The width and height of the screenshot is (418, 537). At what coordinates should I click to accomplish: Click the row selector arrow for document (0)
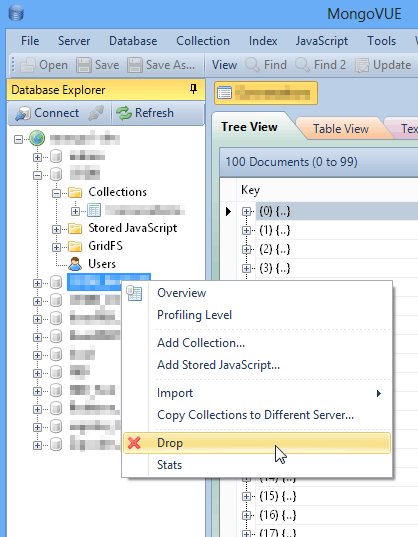pos(228,211)
